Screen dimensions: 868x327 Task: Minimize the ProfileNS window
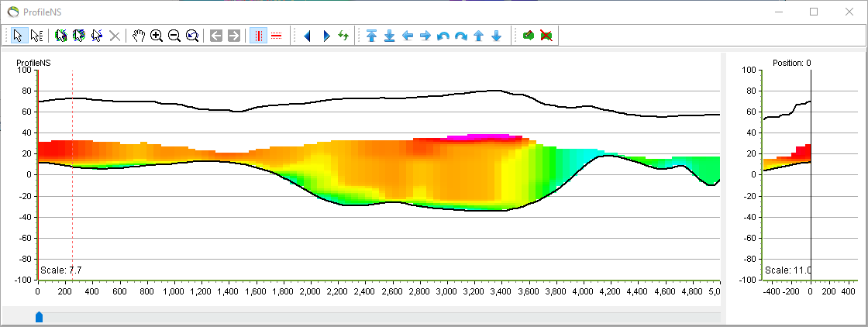(780, 12)
